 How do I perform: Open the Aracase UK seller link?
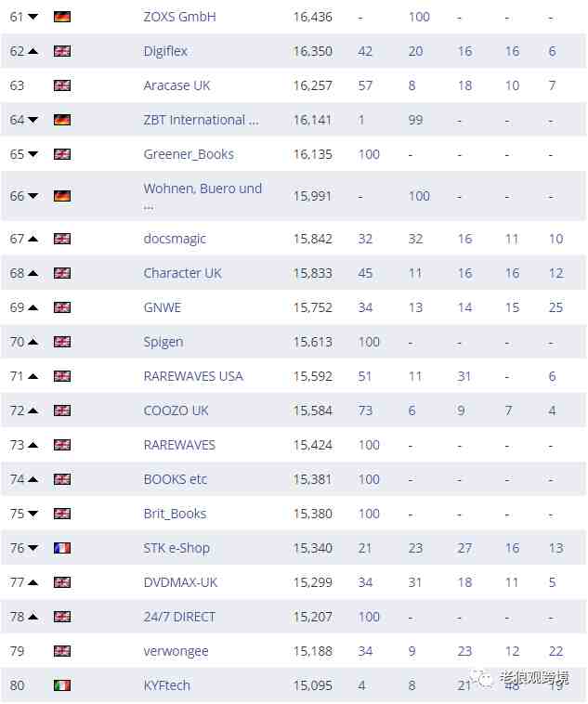pos(176,85)
